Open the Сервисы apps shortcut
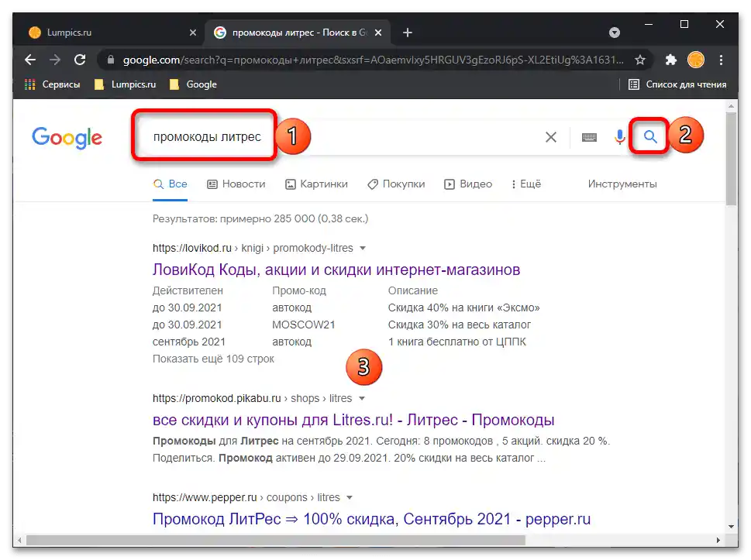This screenshot has height=560, width=751. [x=52, y=84]
